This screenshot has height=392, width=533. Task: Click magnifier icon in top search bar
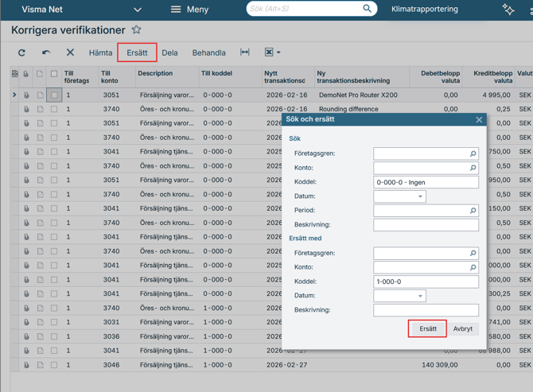pos(368,9)
